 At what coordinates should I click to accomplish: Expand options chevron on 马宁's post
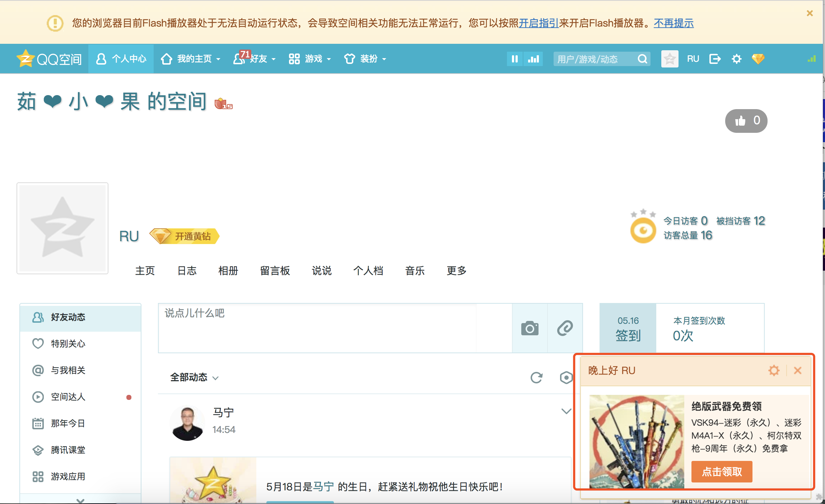click(566, 411)
